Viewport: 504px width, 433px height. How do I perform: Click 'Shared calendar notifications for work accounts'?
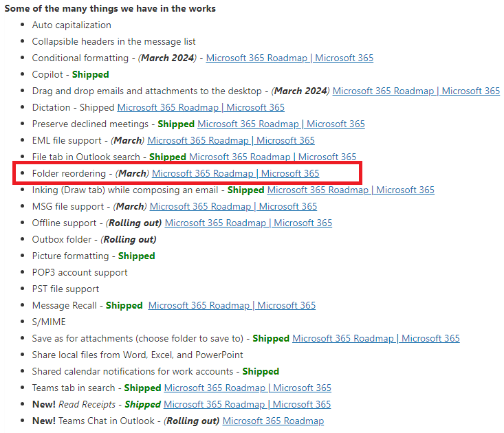(x=133, y=371)
